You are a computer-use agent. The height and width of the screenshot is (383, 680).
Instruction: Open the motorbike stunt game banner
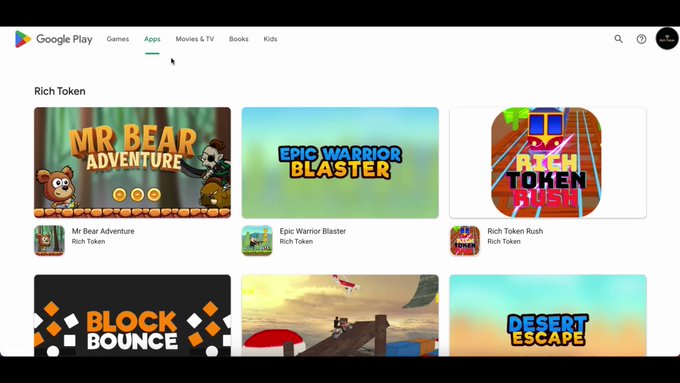tap(340, 315)
